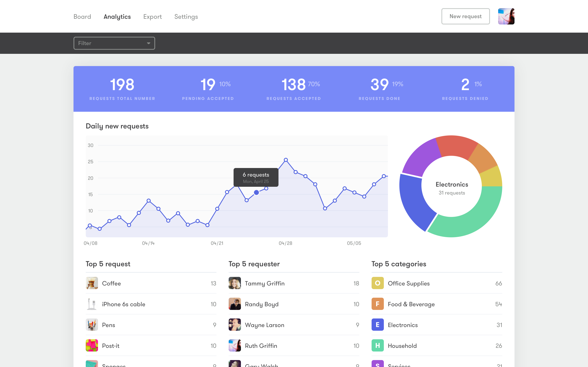This screenshot has width=588, height=367.
Task: Click the Coffee request thumbnail
Action: (92, 283)
